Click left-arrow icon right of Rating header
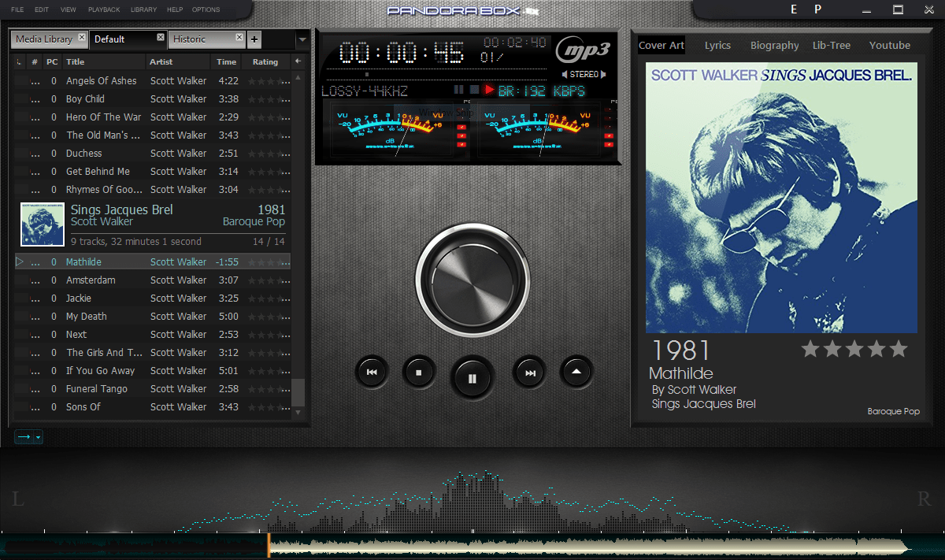The height and width of the screenshot is (560, 945). click(298, 61)
